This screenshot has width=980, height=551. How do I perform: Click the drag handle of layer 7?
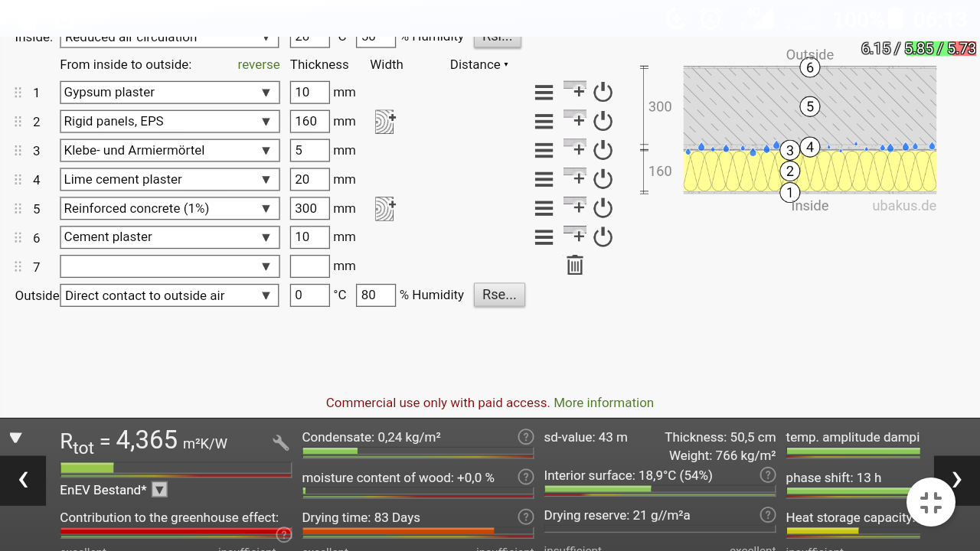coord(18,266)
